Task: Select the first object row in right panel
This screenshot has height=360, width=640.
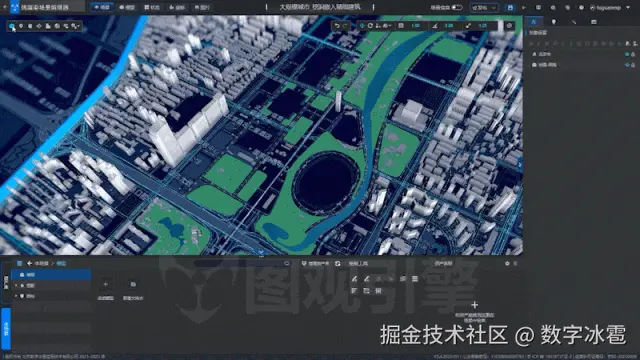Action: [x=582, y=54]
